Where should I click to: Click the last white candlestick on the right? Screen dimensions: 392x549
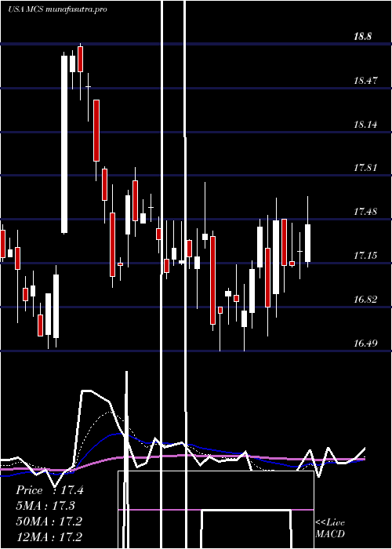click(307, 243)
